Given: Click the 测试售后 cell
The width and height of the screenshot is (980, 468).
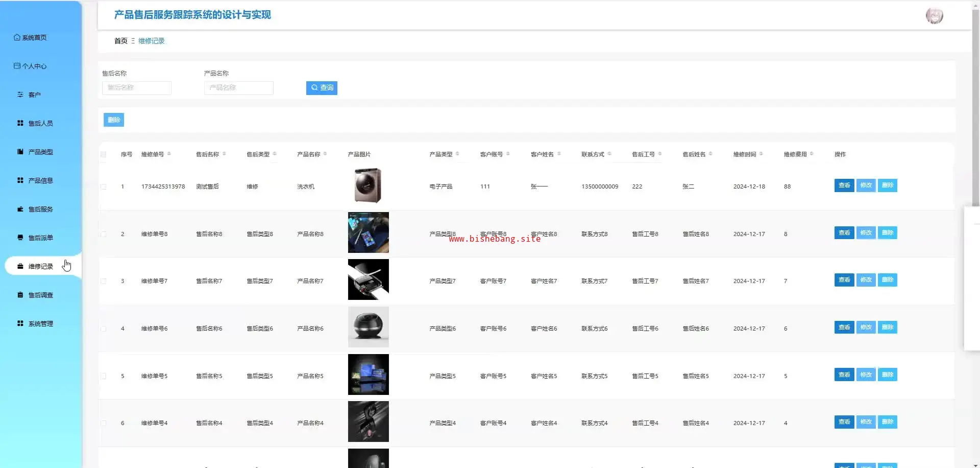Looking at the screenshot, I should (208, 186).
